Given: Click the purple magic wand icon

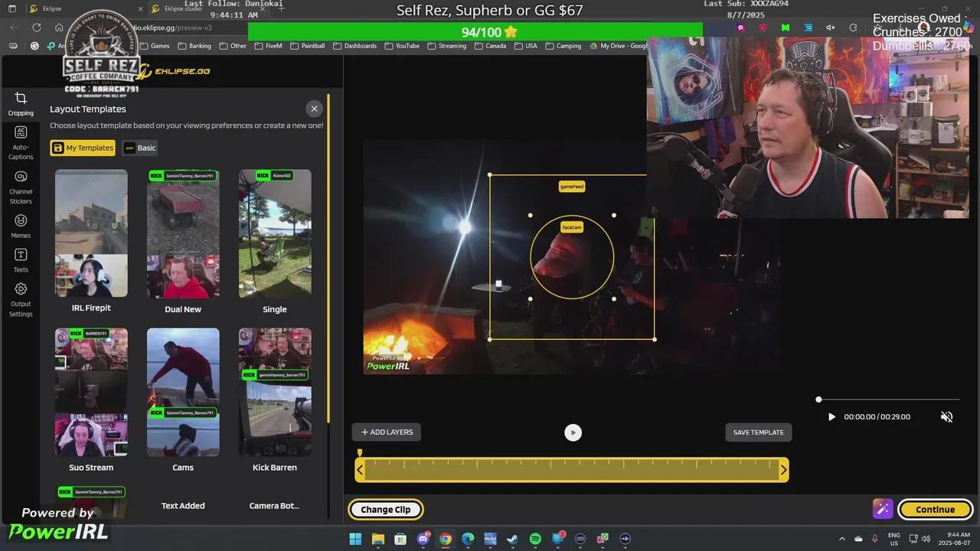Looking at the screenshot, I should coord(882,509).
